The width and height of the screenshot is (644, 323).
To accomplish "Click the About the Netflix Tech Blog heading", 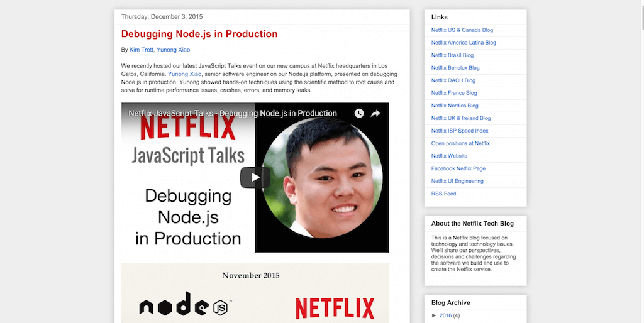I will tap(472, 224).
